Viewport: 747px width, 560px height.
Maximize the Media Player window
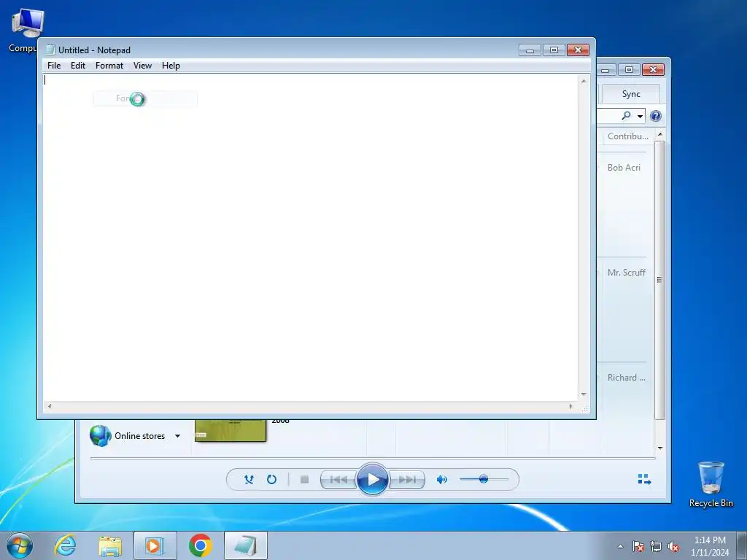tap(629, 70)
